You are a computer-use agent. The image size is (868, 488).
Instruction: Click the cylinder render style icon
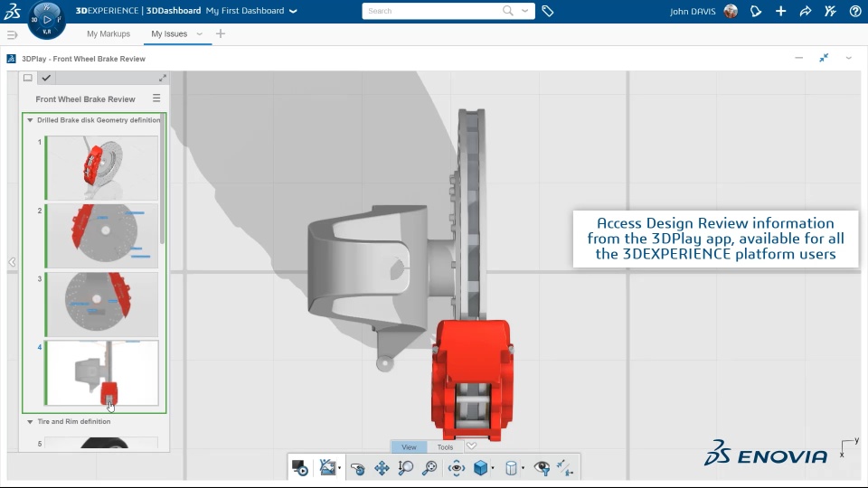click(x=511, y=468)
